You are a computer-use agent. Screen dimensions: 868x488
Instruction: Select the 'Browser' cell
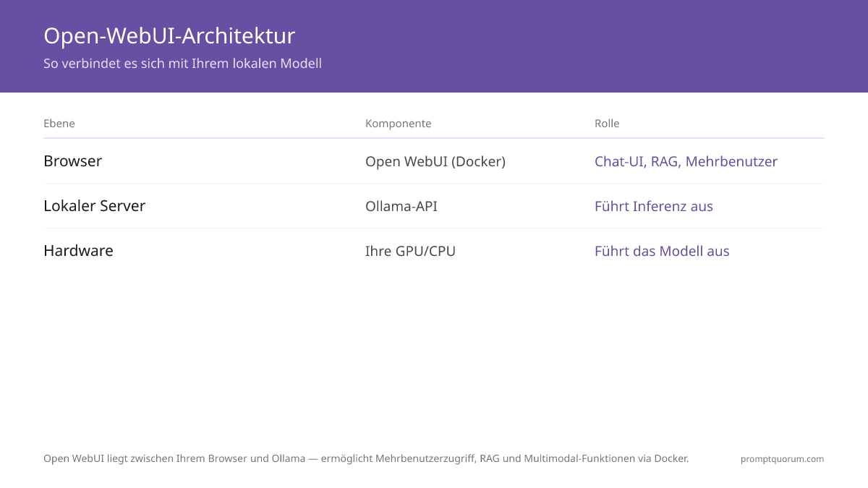(x=72, y=161)
